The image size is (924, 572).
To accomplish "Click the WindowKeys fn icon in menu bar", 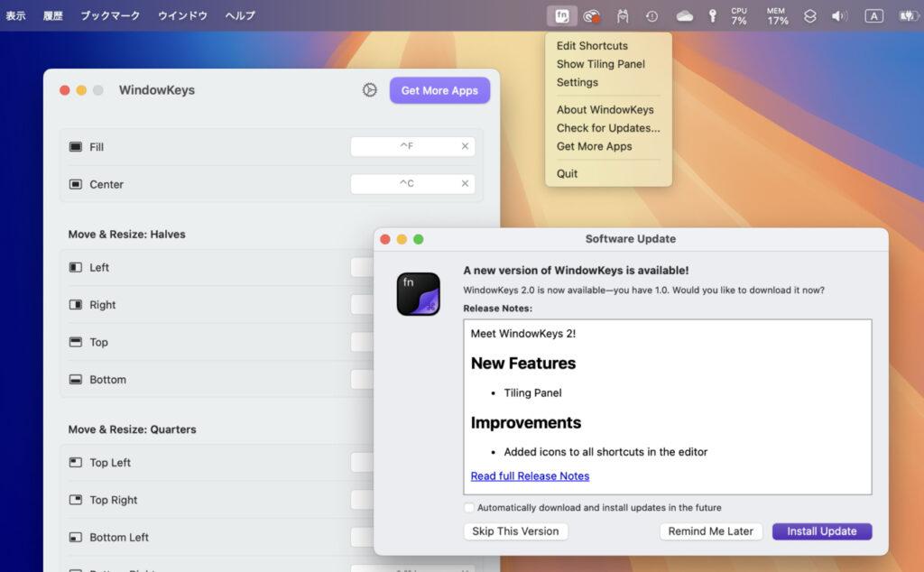I will tap(559, 15).
